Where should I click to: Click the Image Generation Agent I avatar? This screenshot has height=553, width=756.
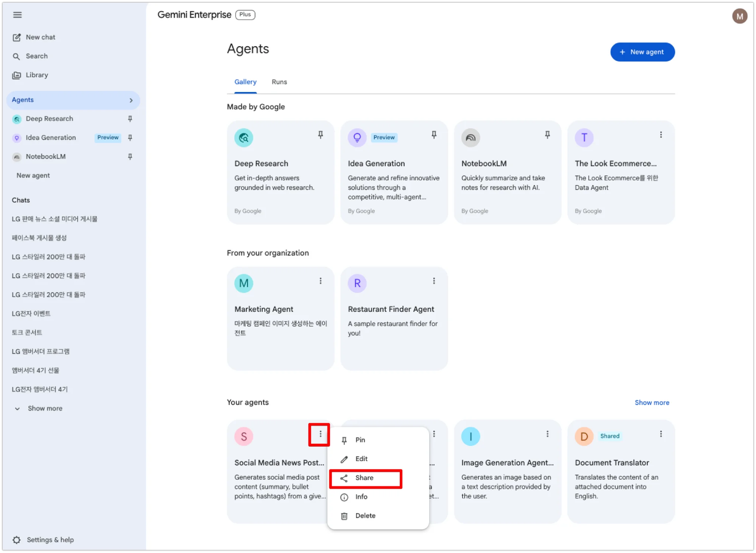coord(470,437)
